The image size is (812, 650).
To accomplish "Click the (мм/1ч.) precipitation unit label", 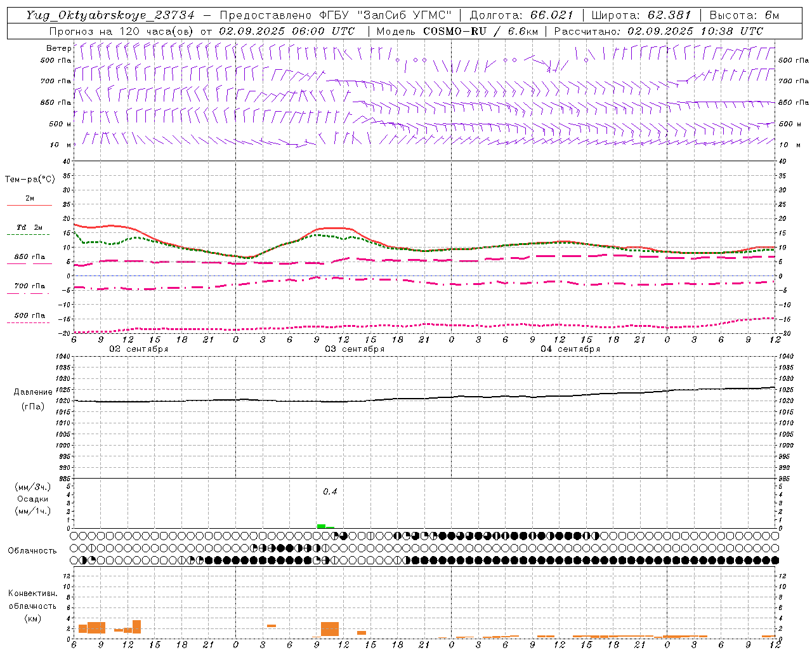I will (33, 511).
